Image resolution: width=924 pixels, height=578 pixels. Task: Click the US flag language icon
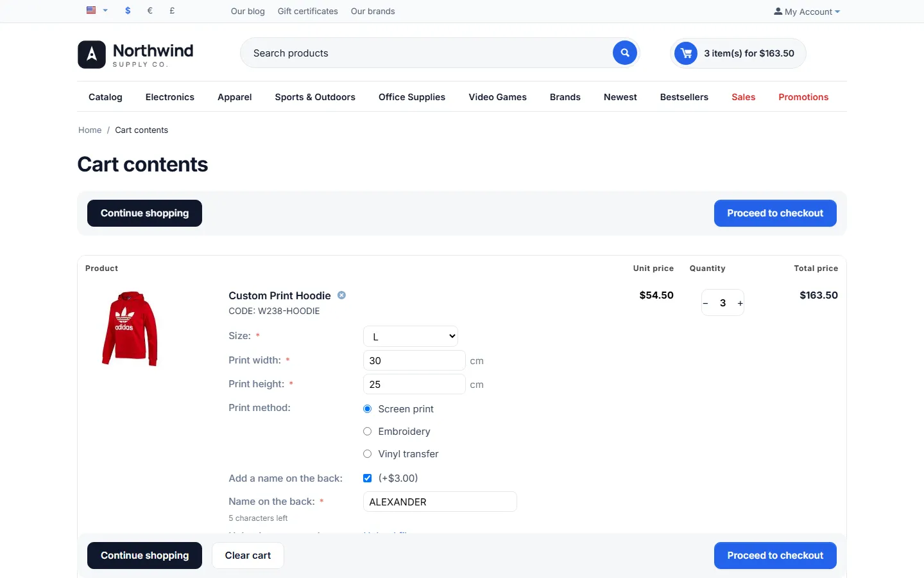[x=91, y=10]
